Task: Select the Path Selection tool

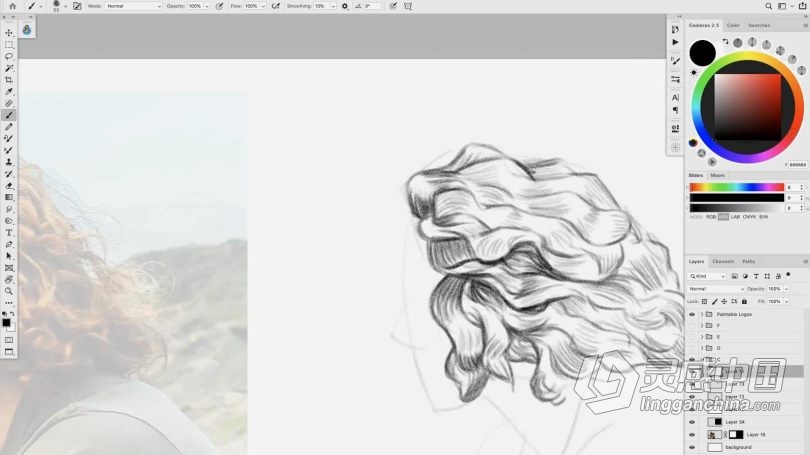Action: pyautogui.click(x=9, y=256)
